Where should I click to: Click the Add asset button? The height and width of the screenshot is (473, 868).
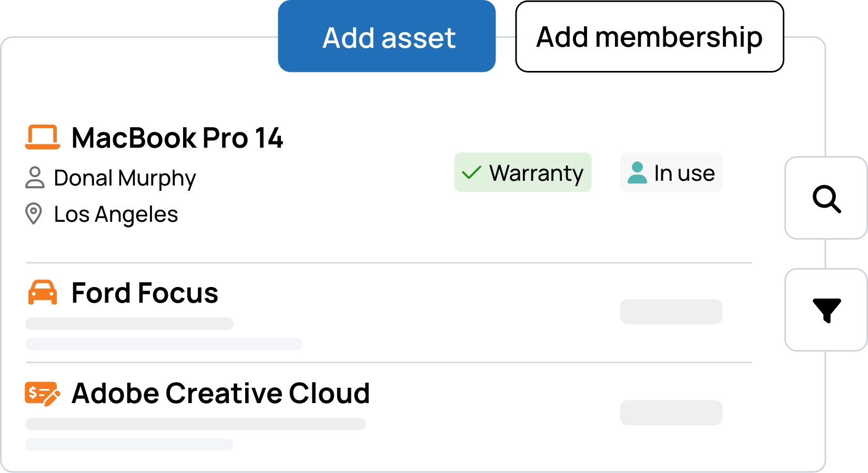387,36
